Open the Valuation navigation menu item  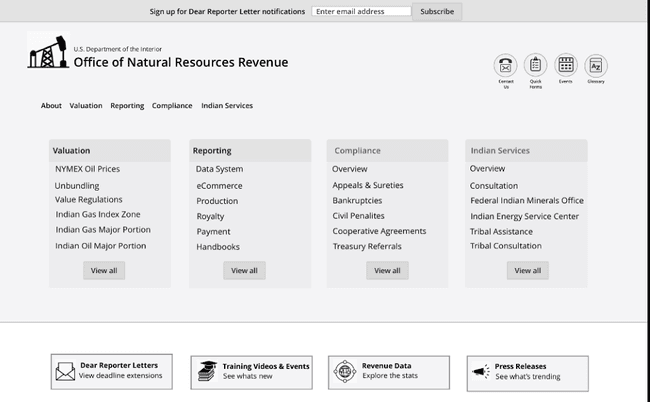click(86, 106)
